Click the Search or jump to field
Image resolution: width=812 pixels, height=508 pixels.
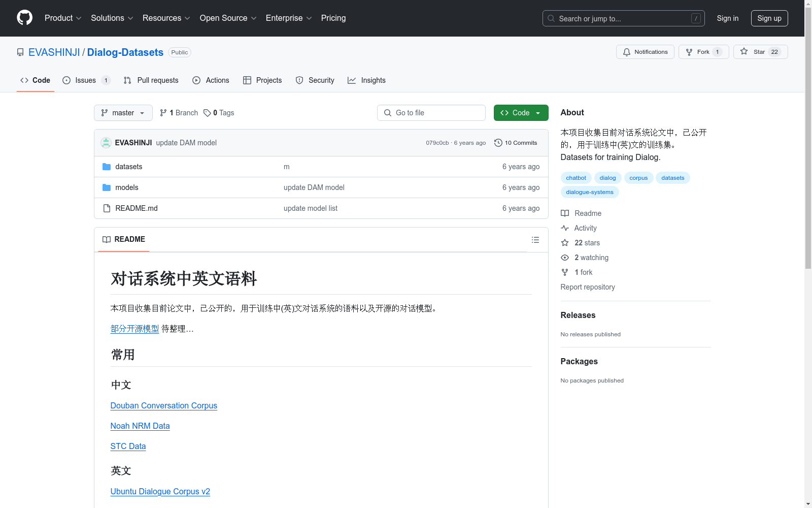tap(624, 18)
